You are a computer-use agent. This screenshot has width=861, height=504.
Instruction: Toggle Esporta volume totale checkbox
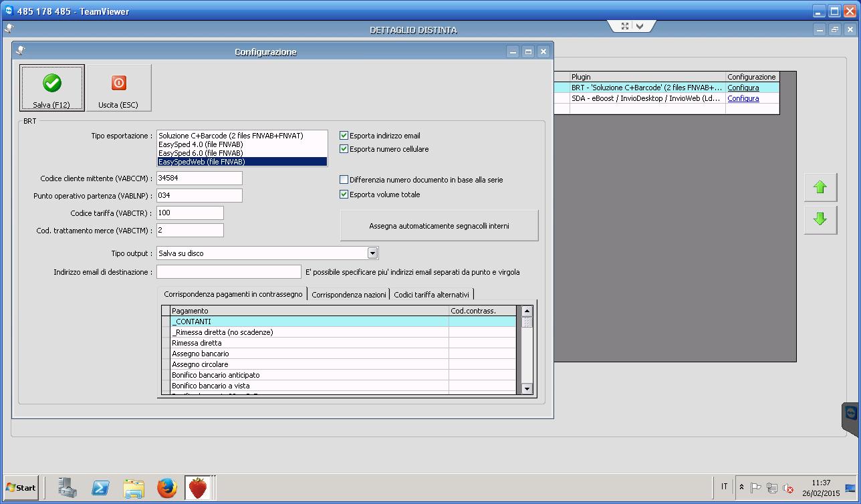344,195
